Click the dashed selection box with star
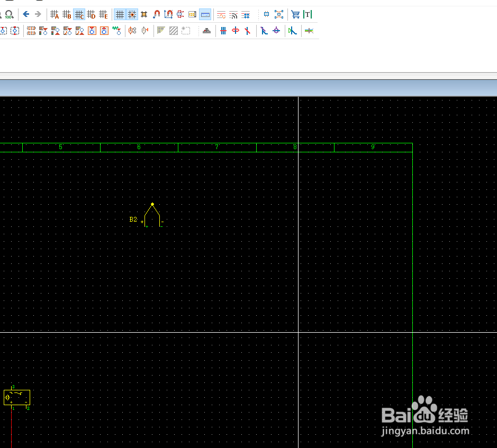497x448 pixels. (x=186, y=31)
